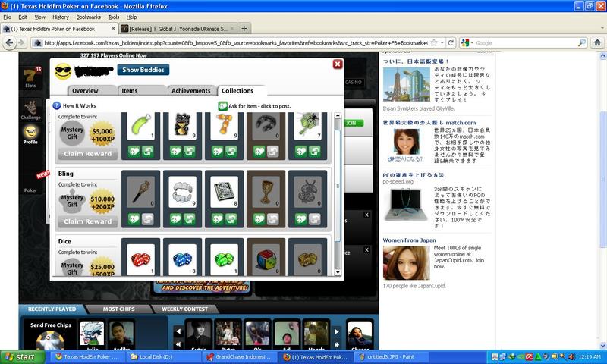Click the green pickle item card
The width and height of the screenshot is (607, 364).
click(x=140, y=126)
